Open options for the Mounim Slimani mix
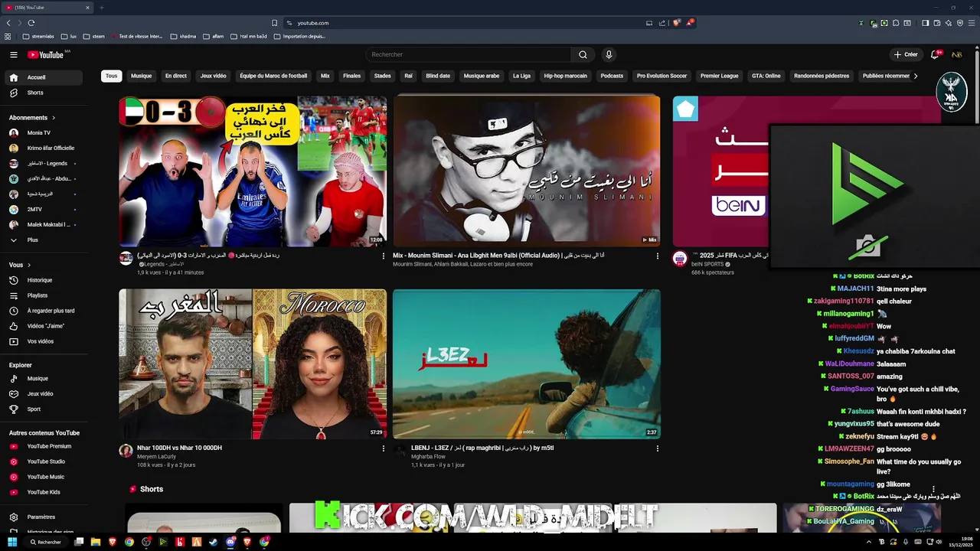This screenshot has width=980, height=551. (657, 256)
